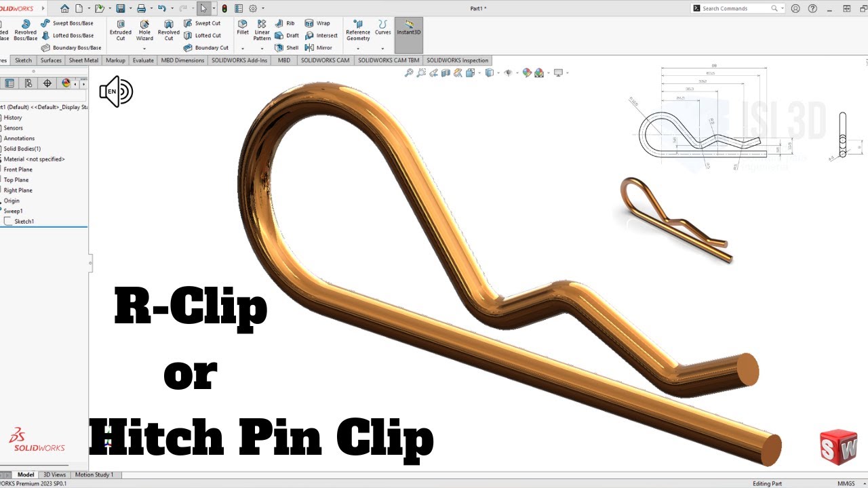Open the Hole Wizard tool
Screen dimensions: 868x488
point(144,30)
